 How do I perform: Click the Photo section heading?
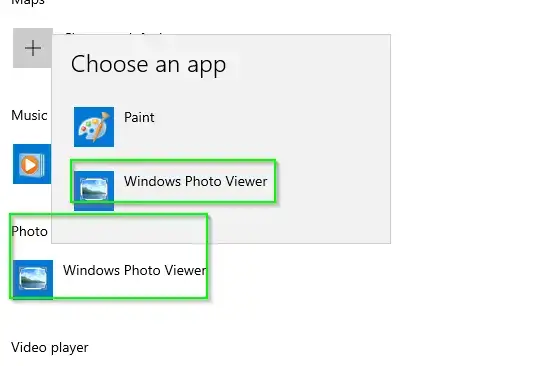[29, 231]
